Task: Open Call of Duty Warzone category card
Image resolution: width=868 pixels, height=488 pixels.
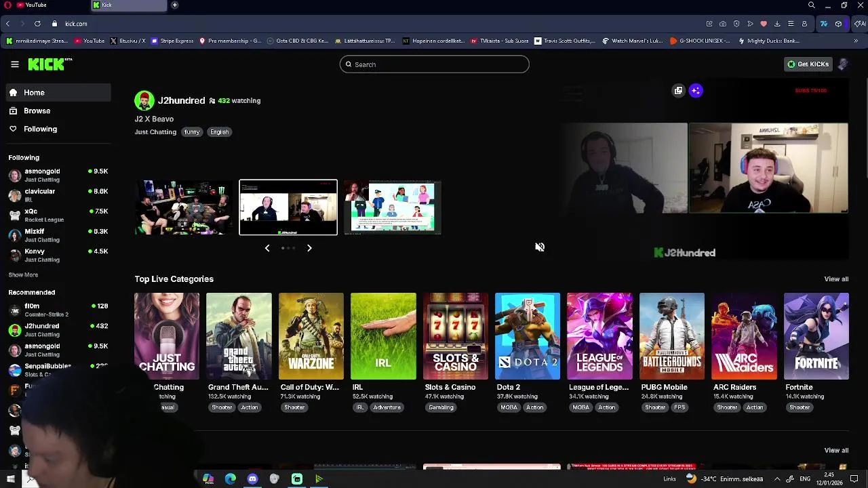Action: point(311,336)
